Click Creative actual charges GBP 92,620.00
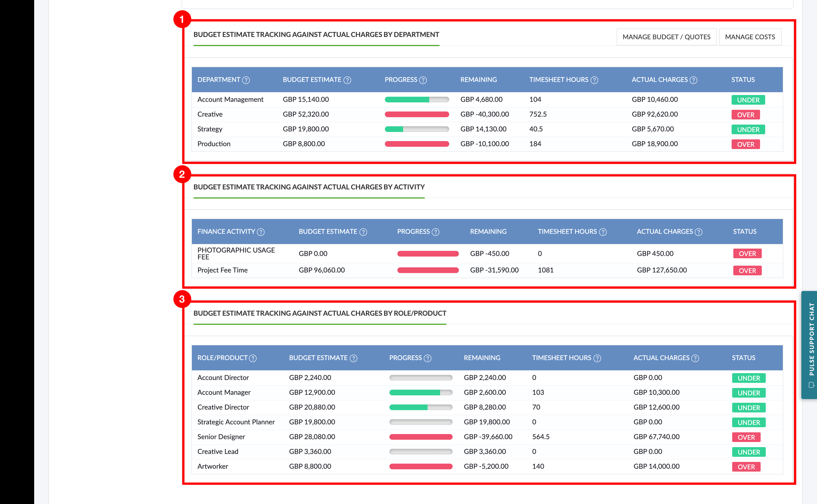 (654, 114)
